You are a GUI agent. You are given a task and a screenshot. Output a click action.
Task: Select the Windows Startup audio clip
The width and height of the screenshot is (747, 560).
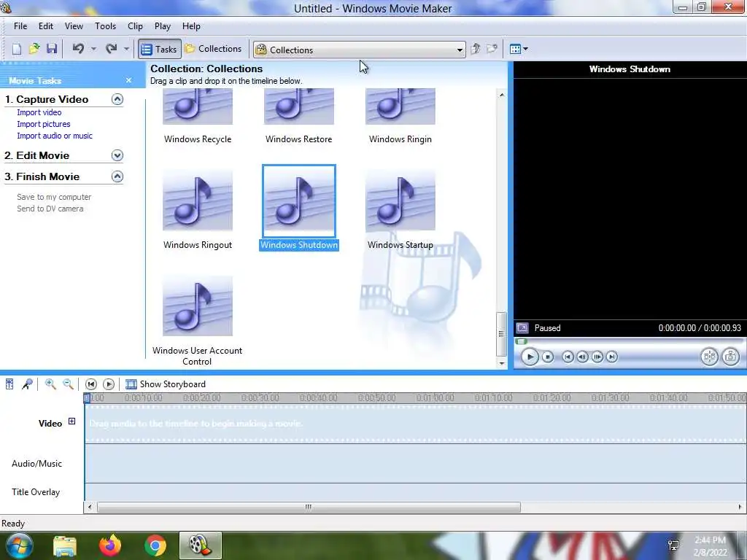(400, 209)
